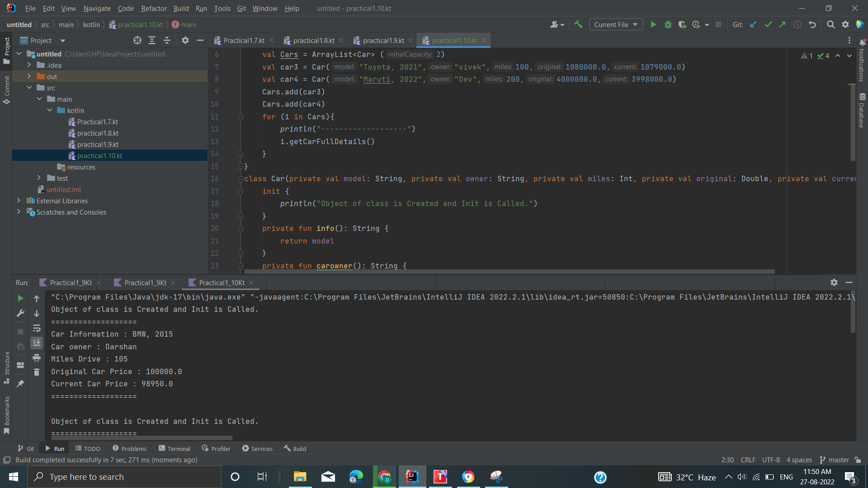868x488 pixels.
Task: Open the Current File run configuration dropdown
Action: pyautogui.click(x=616, y=24)
